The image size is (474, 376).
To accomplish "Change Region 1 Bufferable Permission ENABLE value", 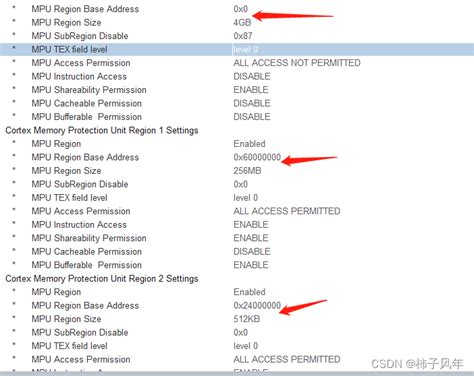I will (x=251, y=265).
